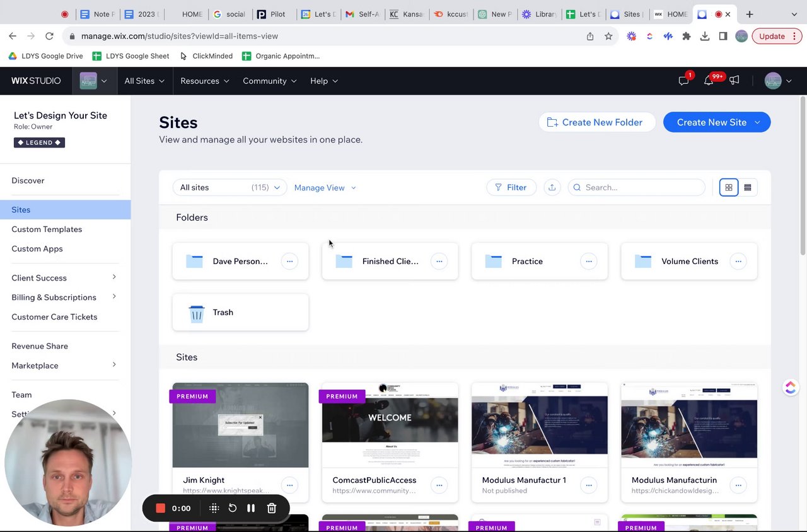Open the chat messages icon
The width and height of the screenshot is (807, 532).
coord(683,81)
